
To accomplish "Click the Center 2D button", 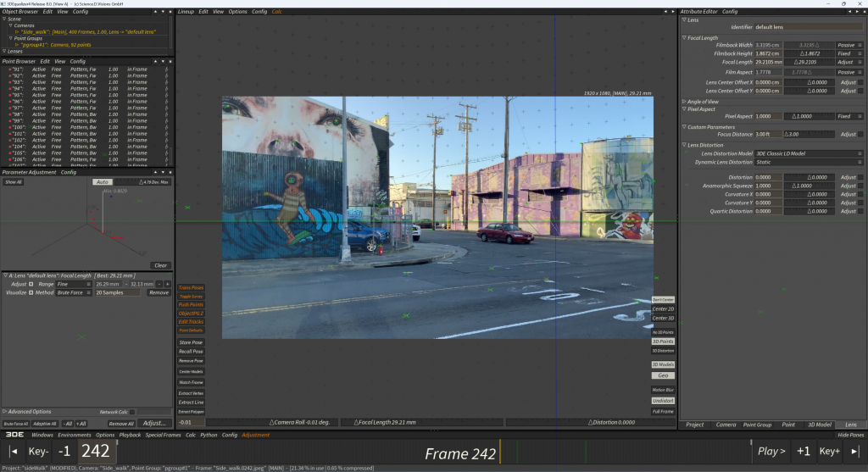I will point(663,309).
